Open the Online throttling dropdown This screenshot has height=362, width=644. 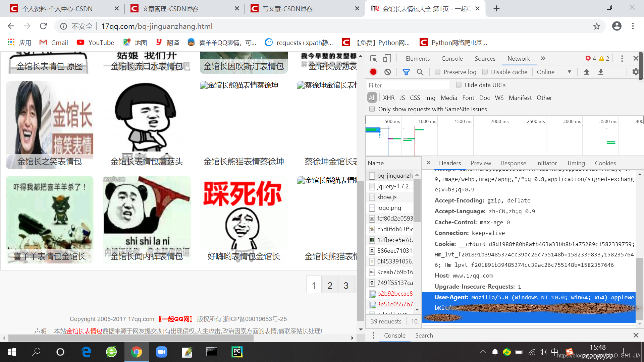tap(553, 72)
